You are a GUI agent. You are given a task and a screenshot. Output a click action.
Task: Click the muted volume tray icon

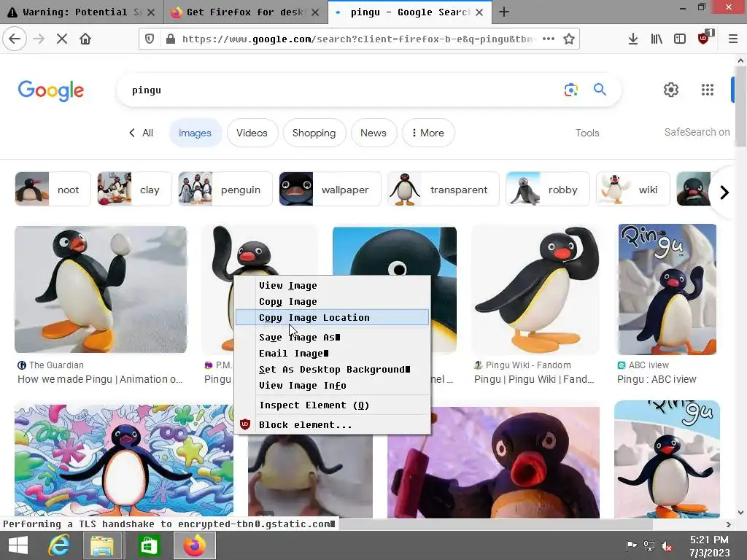click(x=667, y=546)
